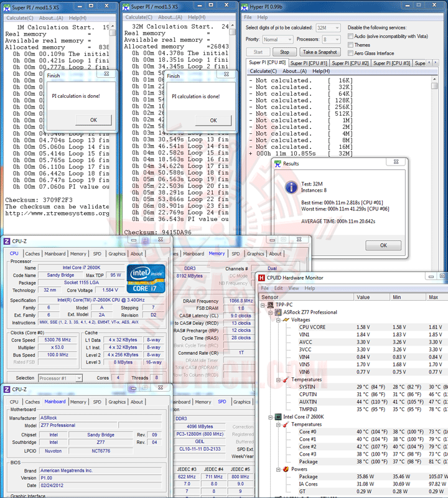The image size is (448, 498).
Task: Click the Hyper PI title bar icon
Action: pyautogui.click(x=245, y=7)
